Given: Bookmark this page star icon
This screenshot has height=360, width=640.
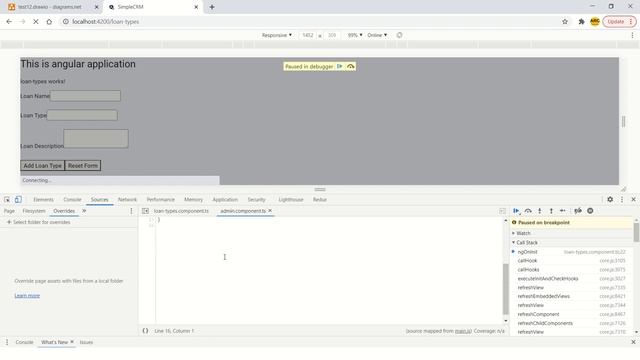Looking at the screenshot, I should 565,22.
